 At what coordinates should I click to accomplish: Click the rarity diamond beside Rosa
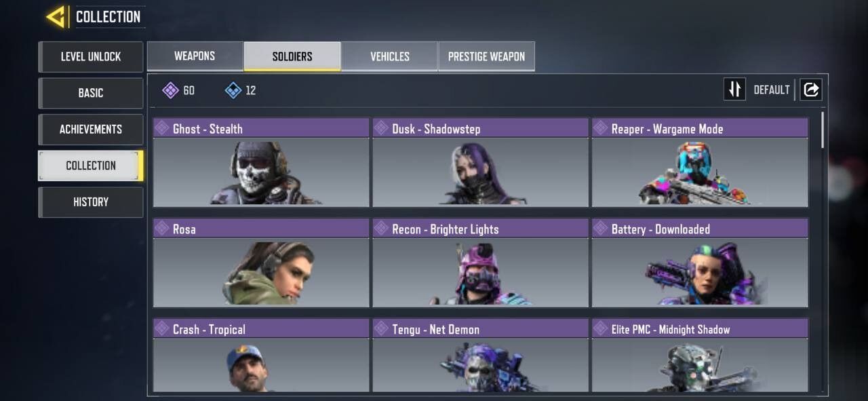pos(162,229)
